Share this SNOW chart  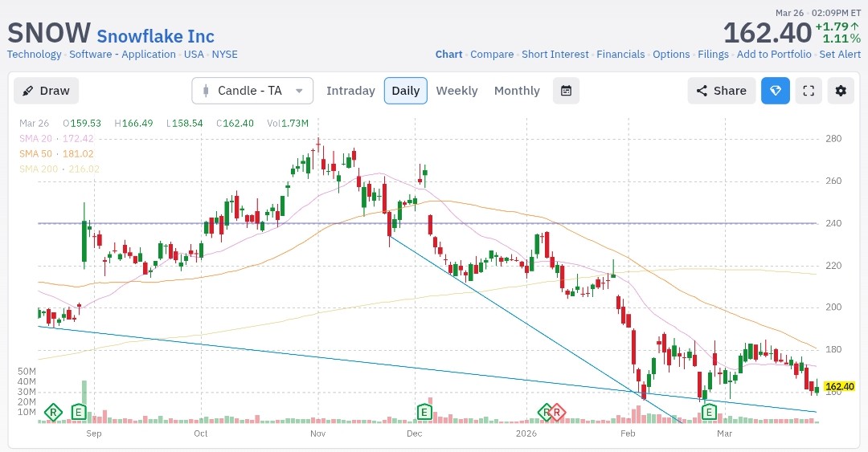tap(721, 91)
